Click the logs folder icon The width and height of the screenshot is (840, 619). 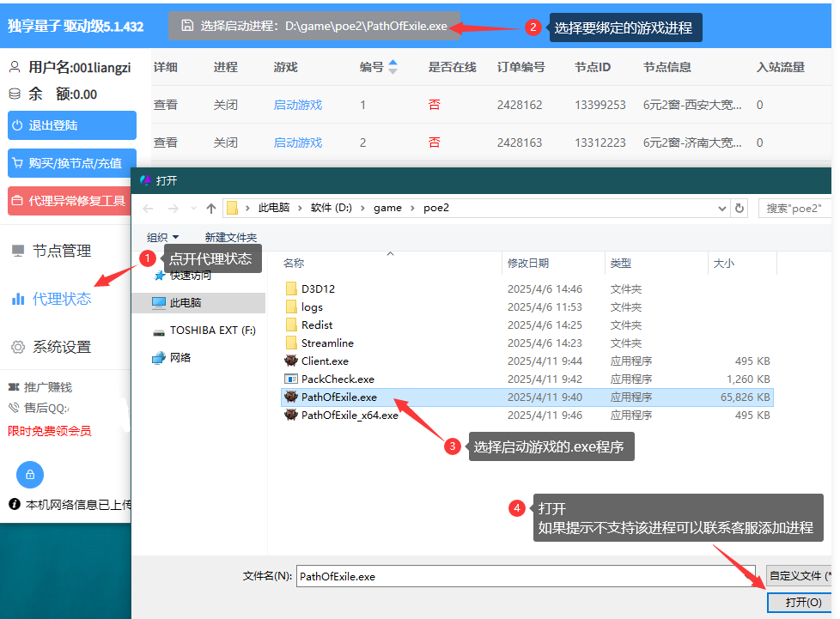pos(291,306)
